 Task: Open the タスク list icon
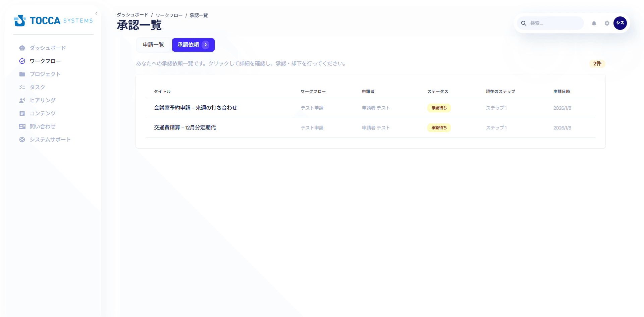tap(22, 87)
